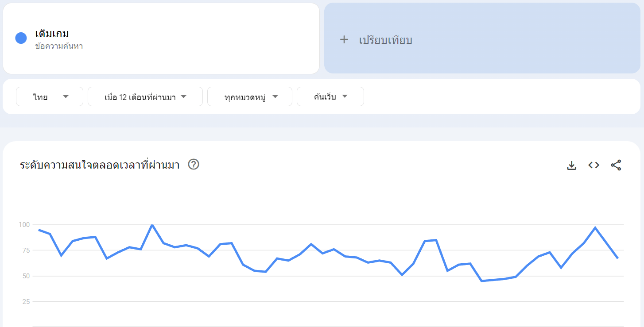Open the ทุกหมวดหมู่ category dropdown
This screenshot has height=327, width=644.
point(249,96)
